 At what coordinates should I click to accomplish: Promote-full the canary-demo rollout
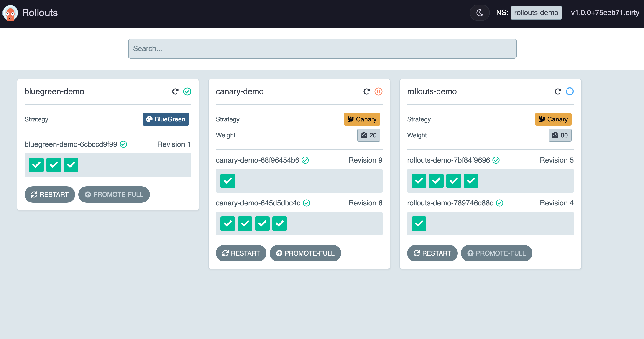(x=305, y=253)
